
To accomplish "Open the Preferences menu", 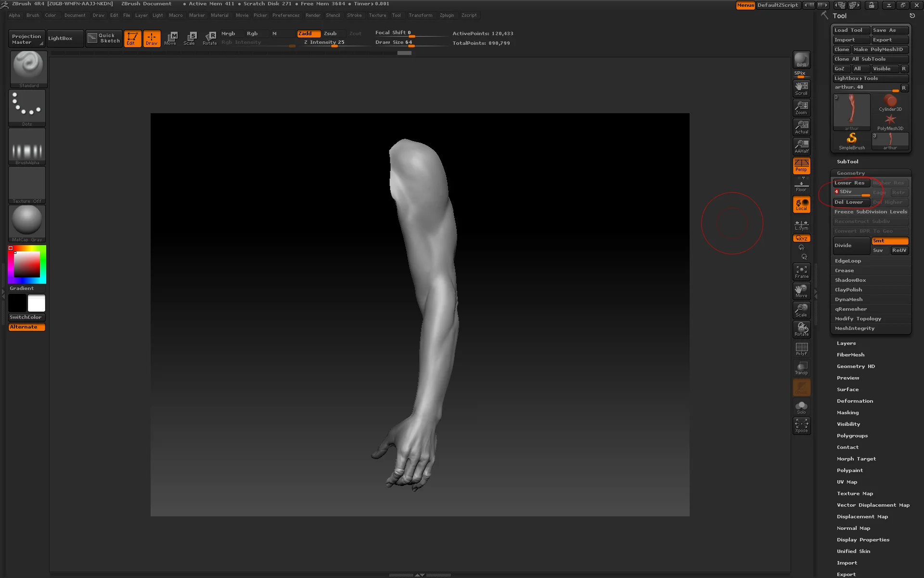I will [286, 15].
